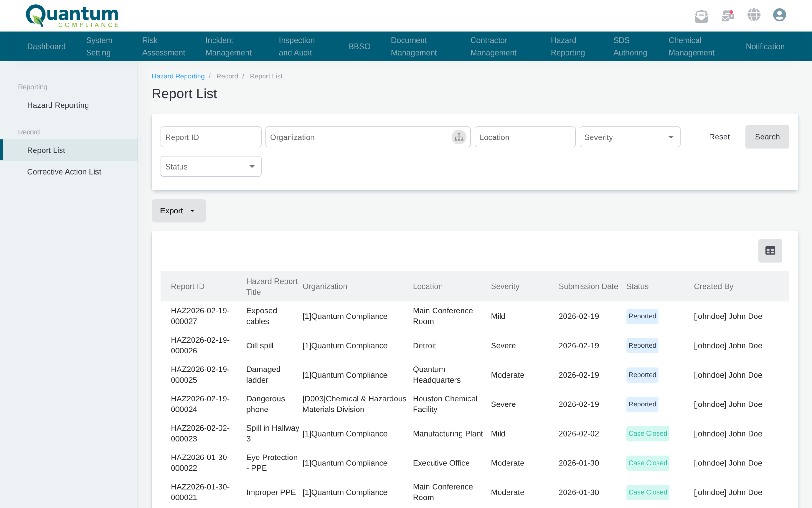Select Report List in the sidebar

[x=69, y=150]
